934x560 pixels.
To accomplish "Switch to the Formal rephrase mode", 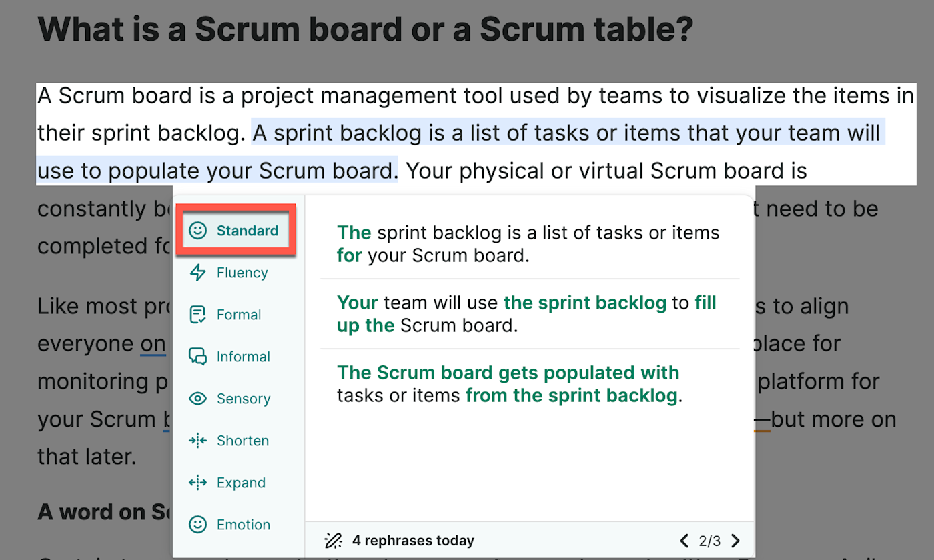I will (239, 315).
